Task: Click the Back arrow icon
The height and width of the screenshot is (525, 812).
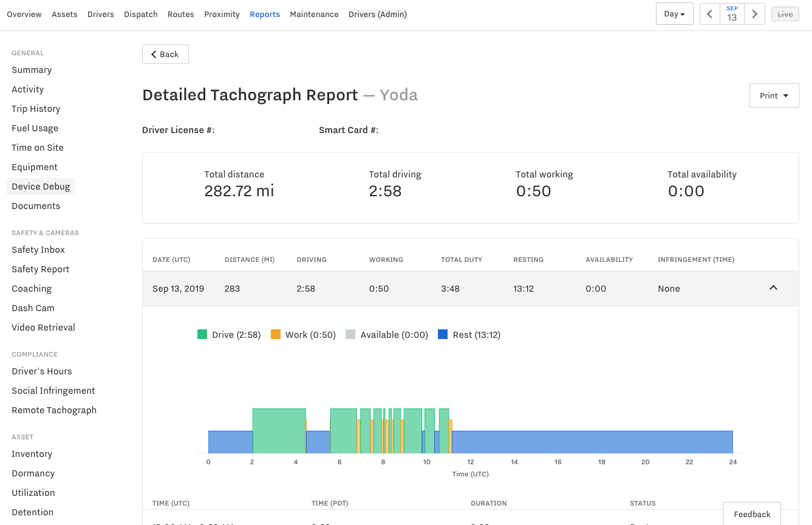Action: point(154,53)
